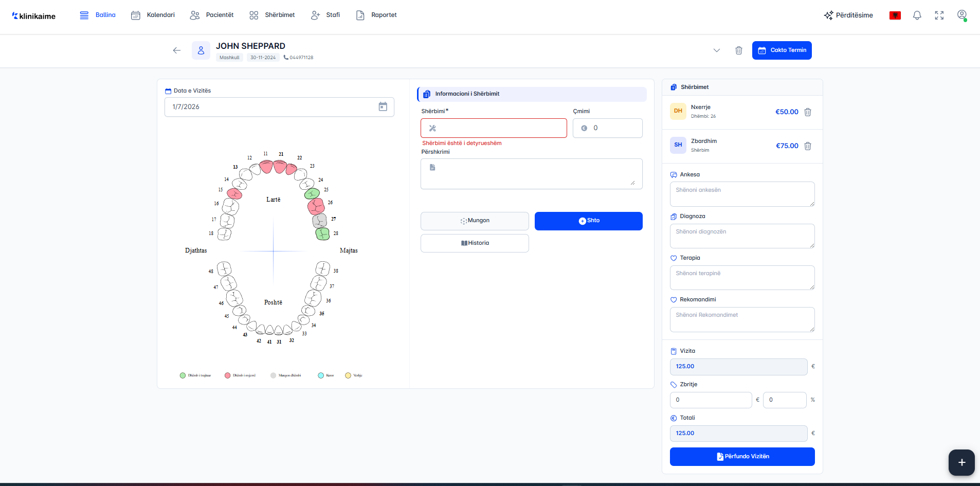
Task: Expand patient details chevron
Action: [x=716, y=50]
